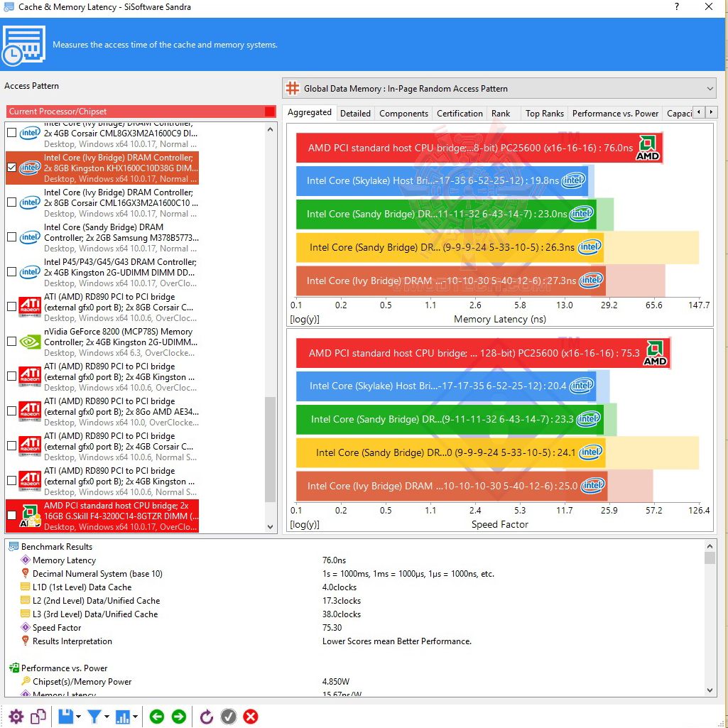Screen dimensions: 728x728
Task: Open the options gear icon in bottom toolbar
Action: (16, 717)
